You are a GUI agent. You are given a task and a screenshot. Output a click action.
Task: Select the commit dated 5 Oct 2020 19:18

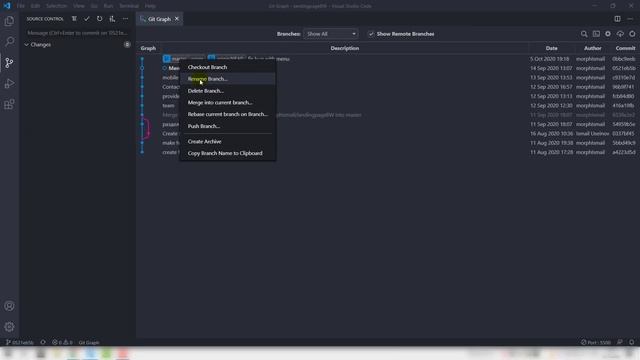point(388,59)
